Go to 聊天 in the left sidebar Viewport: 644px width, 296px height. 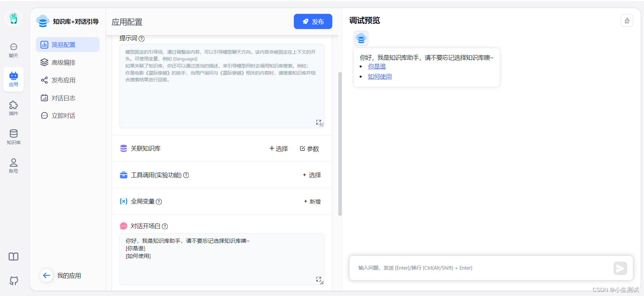point(13,51)
